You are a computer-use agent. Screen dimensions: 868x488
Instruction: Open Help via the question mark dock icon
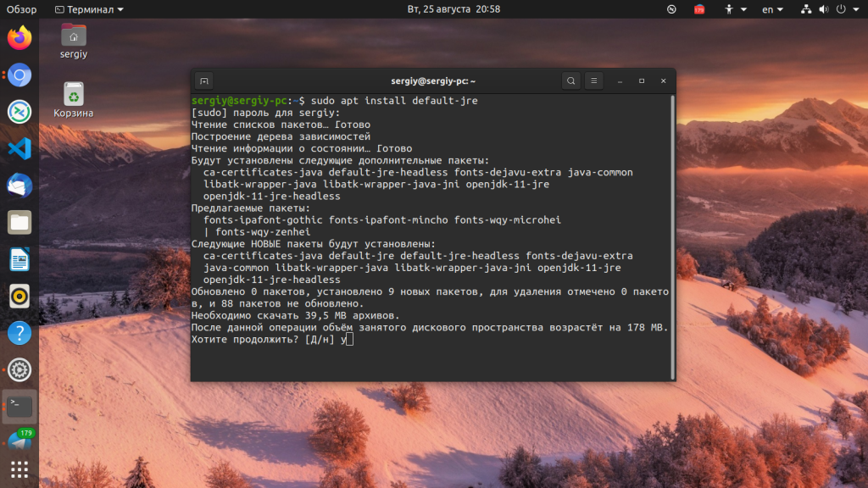(x=19, y=333)
